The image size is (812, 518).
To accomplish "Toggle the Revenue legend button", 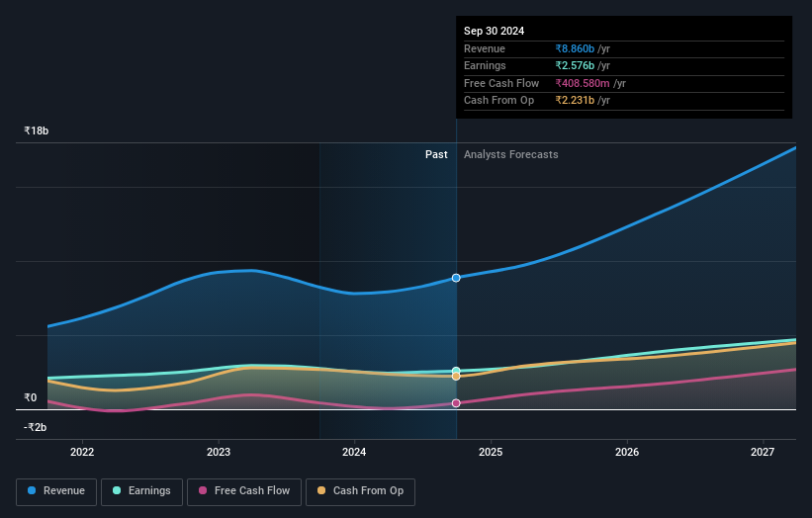I will (56, 491).
